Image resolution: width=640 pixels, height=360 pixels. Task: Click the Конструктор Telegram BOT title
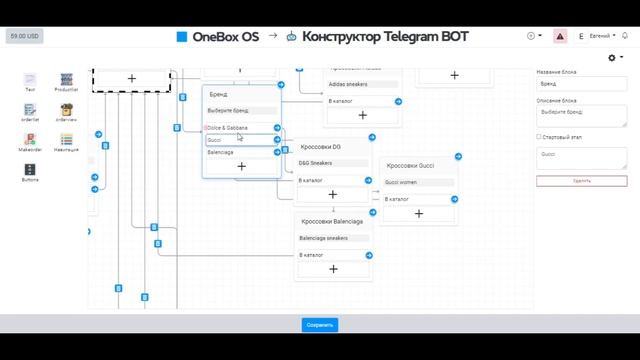[x=385, y=37]
